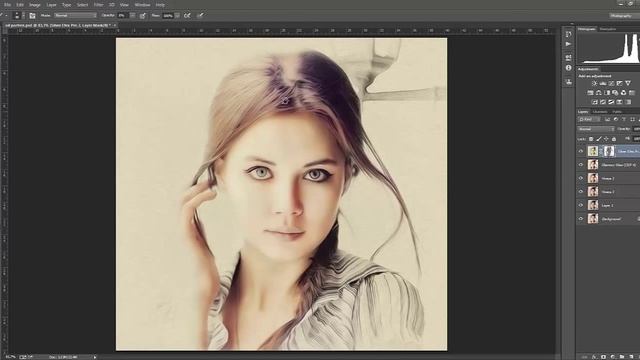This screenshot has width=640, height=360.
Task: Select the layer mask thumbnail on top layer
Action: point(609,151)
